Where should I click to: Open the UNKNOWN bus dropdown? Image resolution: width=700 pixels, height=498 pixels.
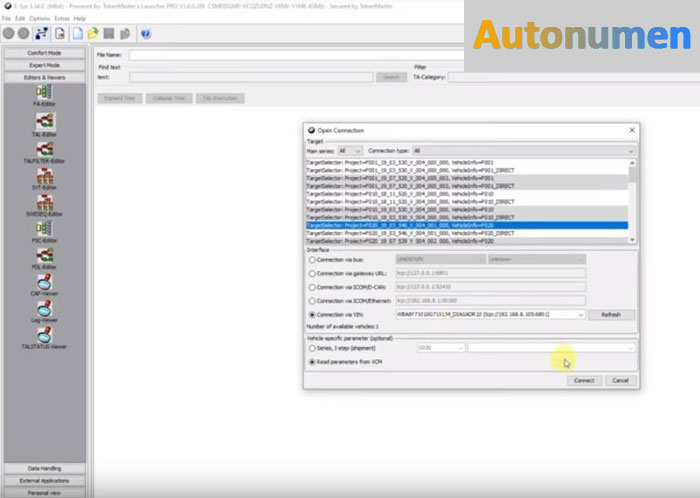click(440, 259)
